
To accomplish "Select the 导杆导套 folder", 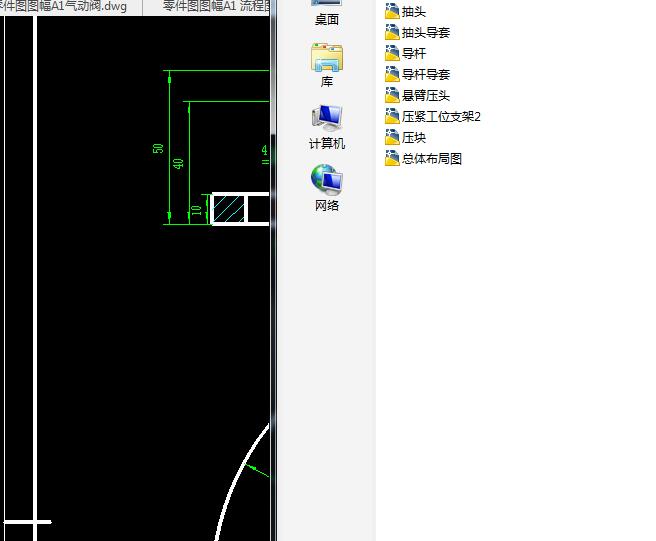I will [417, 74].
